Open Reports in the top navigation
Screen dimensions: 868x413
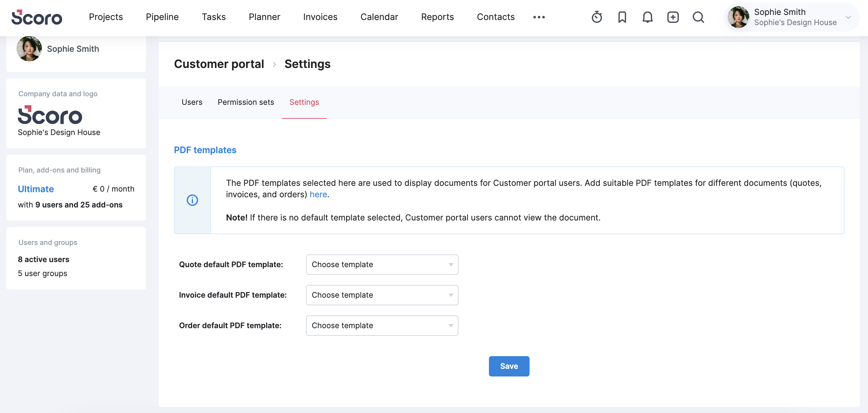point(437,17)
